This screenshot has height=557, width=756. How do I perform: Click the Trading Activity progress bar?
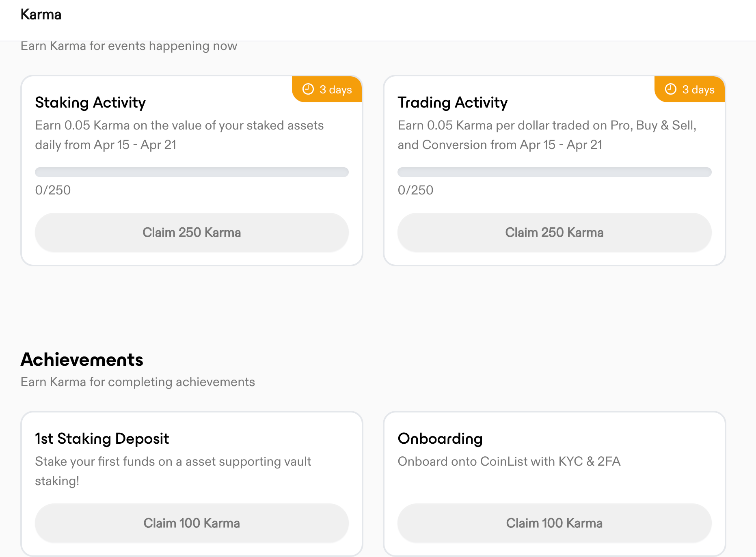(554, 172)
